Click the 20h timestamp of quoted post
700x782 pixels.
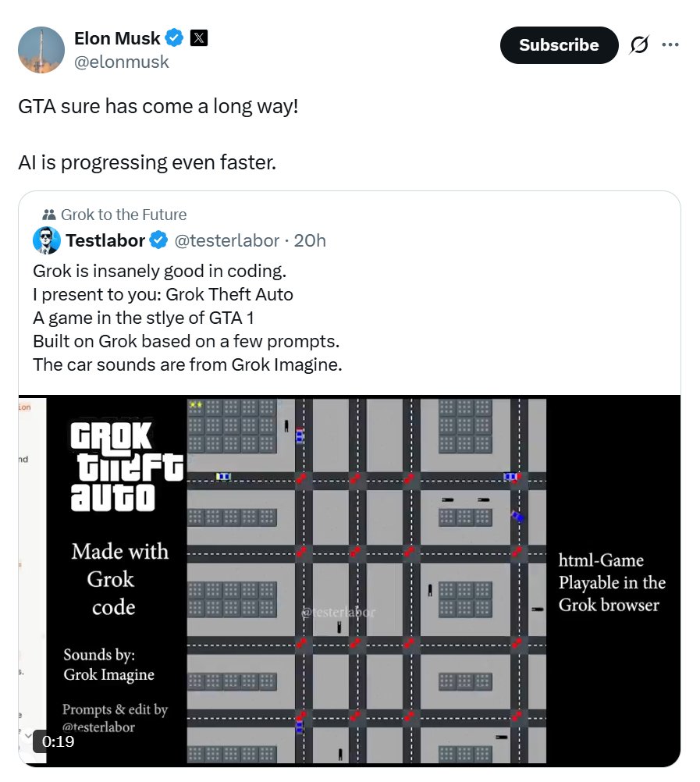click(x=310, y=240)
